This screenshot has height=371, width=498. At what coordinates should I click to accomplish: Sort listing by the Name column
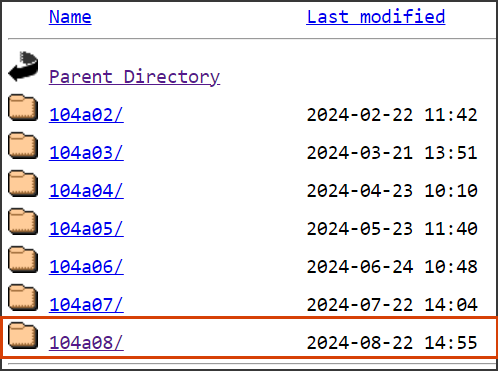click(x=70, y=17)
